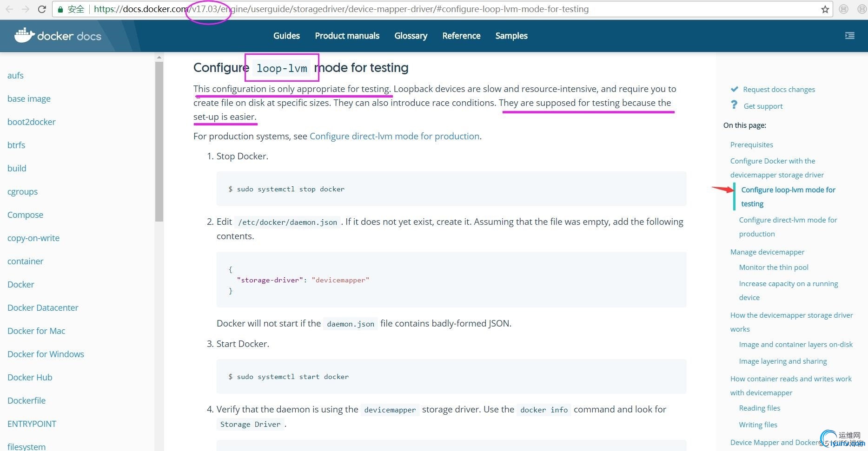Viewport: 868px width, 451px height.
Task: Open the Docker Datacenter sidebar link
Action: click(43, 307)
